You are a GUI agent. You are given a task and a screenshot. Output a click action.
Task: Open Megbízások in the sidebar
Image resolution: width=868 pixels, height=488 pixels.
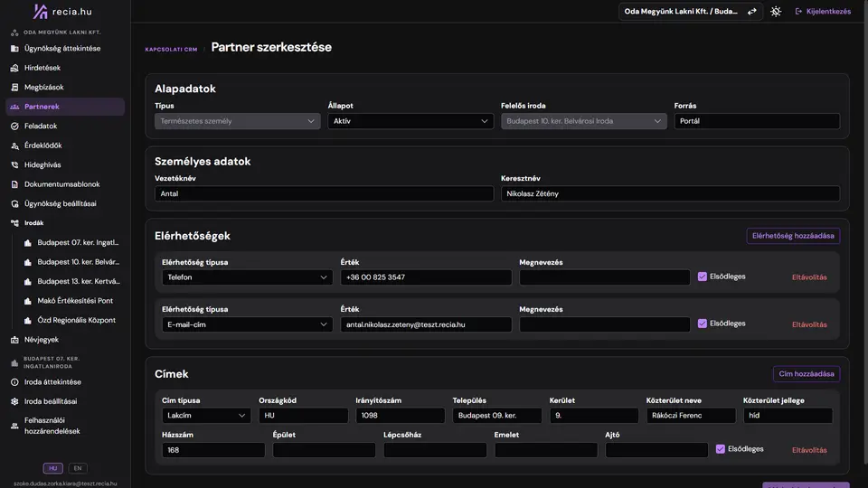65,88
